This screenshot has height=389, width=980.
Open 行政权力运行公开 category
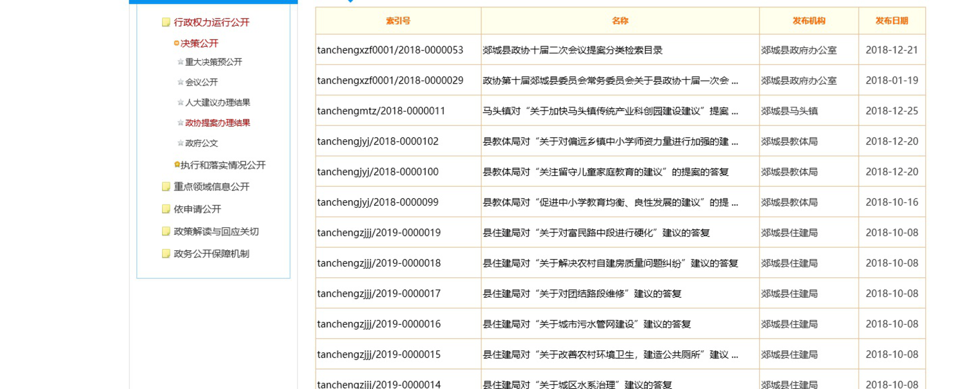pos(211,22)
